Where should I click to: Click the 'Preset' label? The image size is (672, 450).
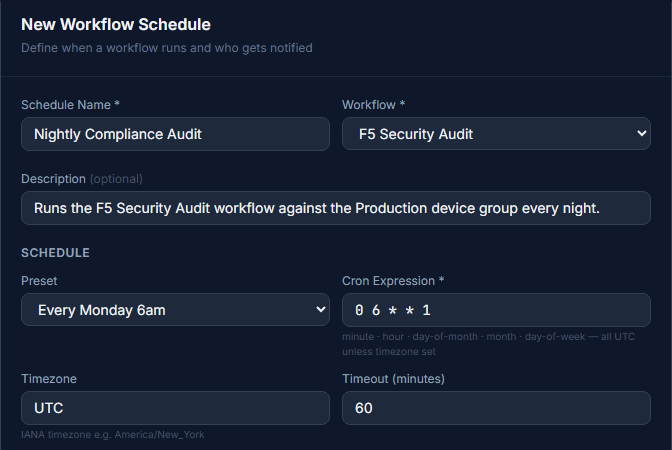[39, 281]
